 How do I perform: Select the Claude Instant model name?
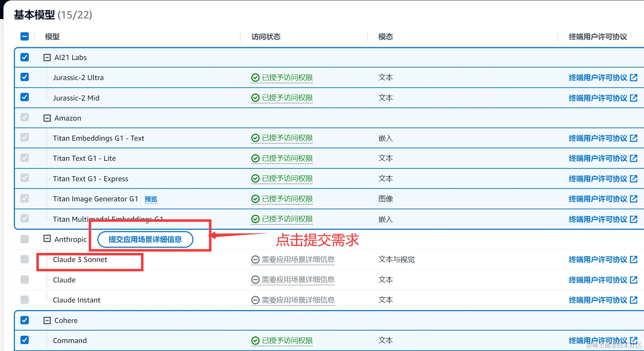tap(77, 300)
